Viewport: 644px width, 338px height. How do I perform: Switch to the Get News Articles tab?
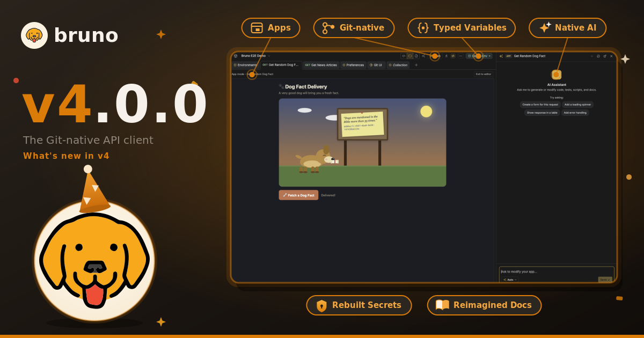pyautogui.click(x=321, y=65)
